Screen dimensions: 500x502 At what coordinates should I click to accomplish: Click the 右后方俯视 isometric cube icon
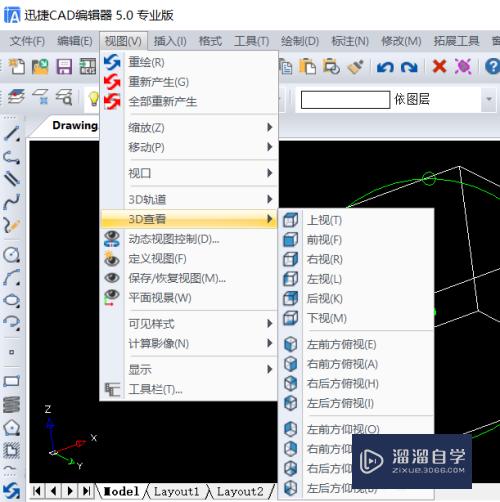pyautogui.click(x=290, y=383)
